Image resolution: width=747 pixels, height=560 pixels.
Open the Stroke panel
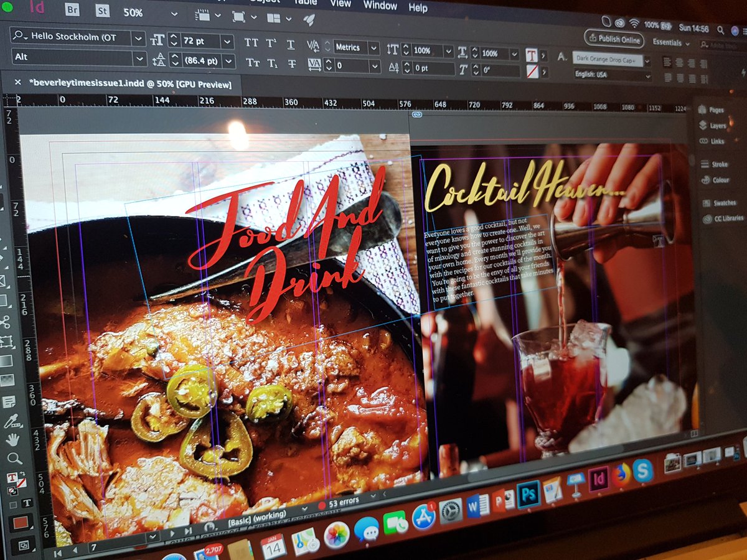[715, 164]
